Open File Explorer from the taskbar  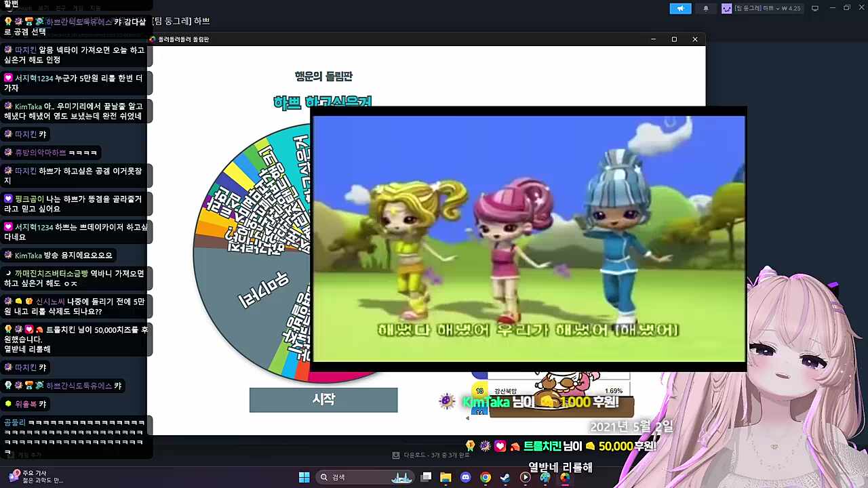[446, 477]
